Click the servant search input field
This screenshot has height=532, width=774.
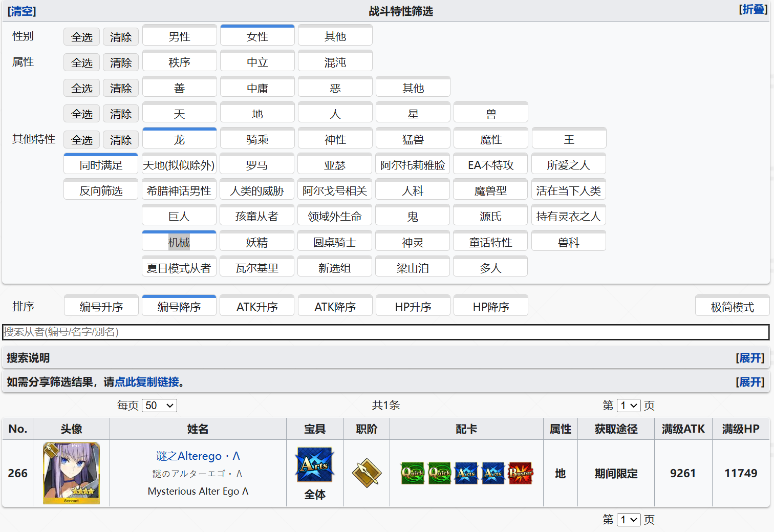387,332
